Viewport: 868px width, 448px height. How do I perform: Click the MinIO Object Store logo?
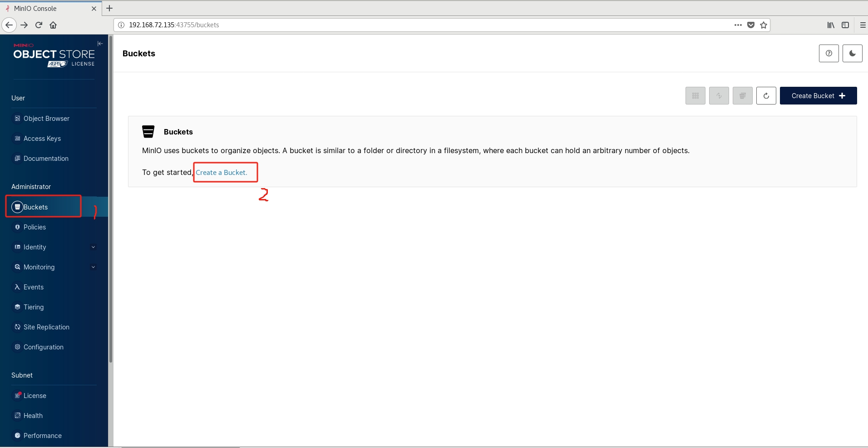point(54,56)
